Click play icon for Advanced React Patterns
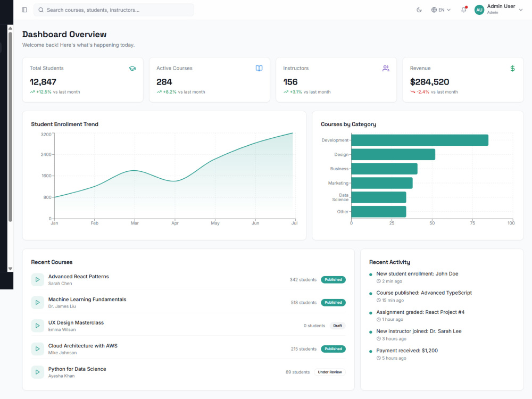 click(38, 280)
